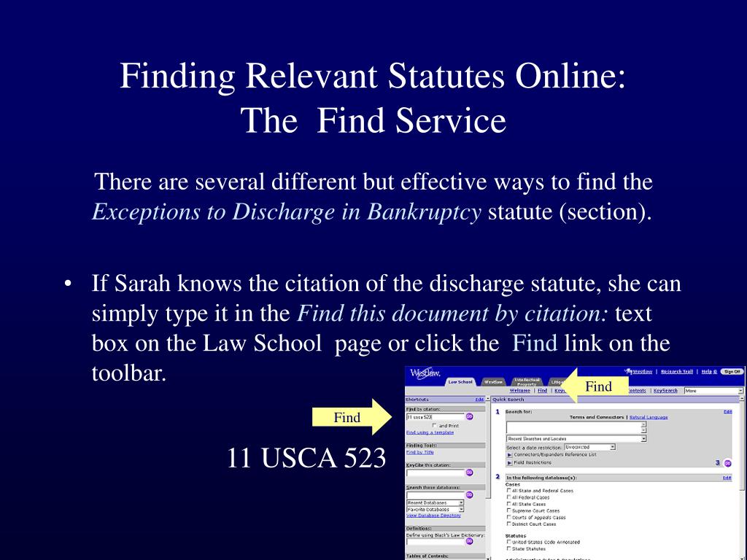Open the date restriction Unrestricted dropdown
This screenshot has width=747, height=560.
tap(589, 447)
